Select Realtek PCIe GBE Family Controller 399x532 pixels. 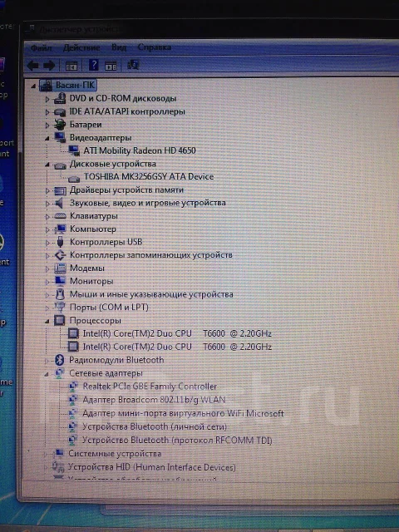tap(150, 387)
